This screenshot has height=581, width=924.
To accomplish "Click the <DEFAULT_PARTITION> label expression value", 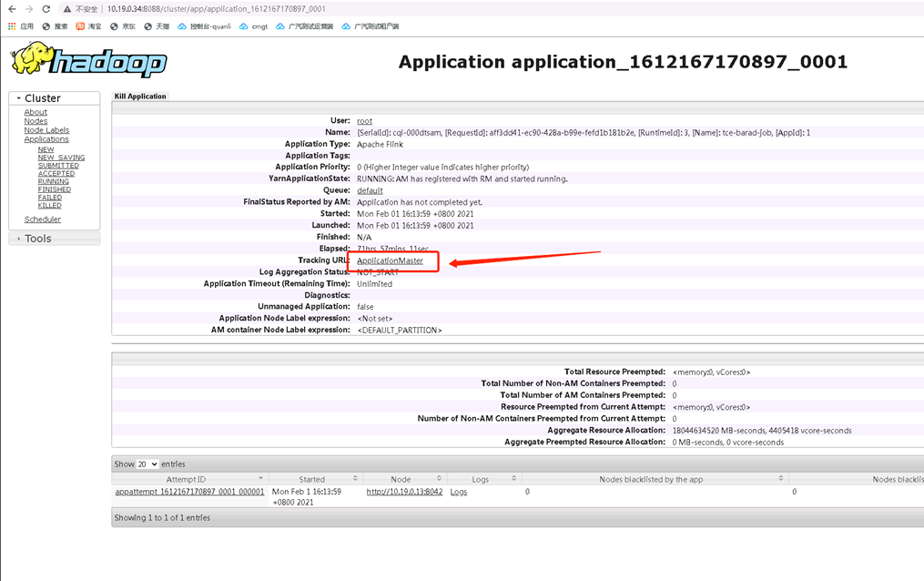I will (x=400, y=331).
